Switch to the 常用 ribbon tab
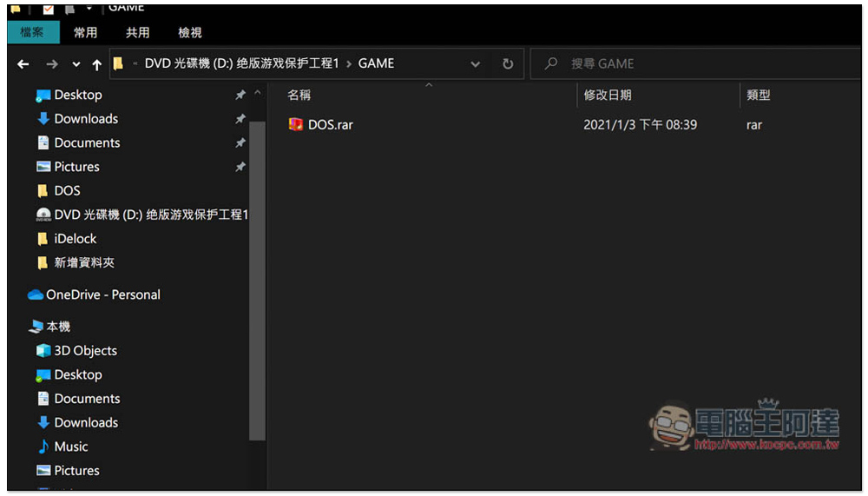This screenshot has width=868, height=496. click(x=85, y=33)
